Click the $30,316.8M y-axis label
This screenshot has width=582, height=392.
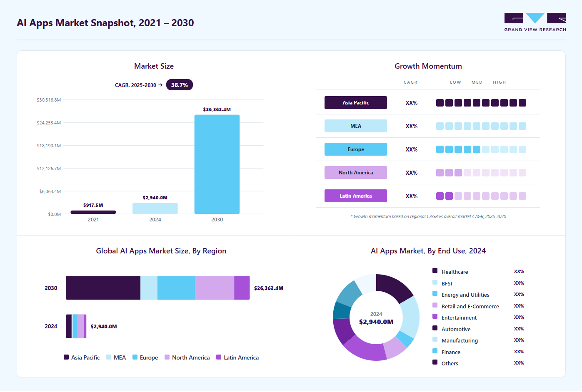point(49,100)
